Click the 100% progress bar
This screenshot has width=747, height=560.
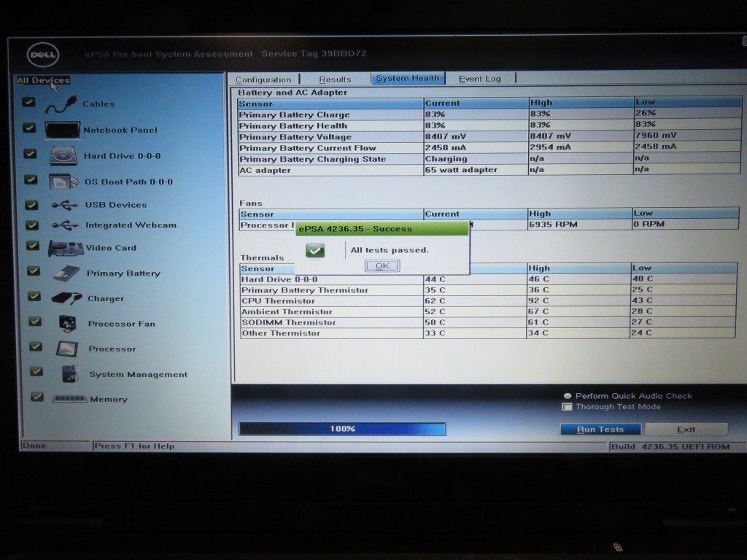coord(342,429)
